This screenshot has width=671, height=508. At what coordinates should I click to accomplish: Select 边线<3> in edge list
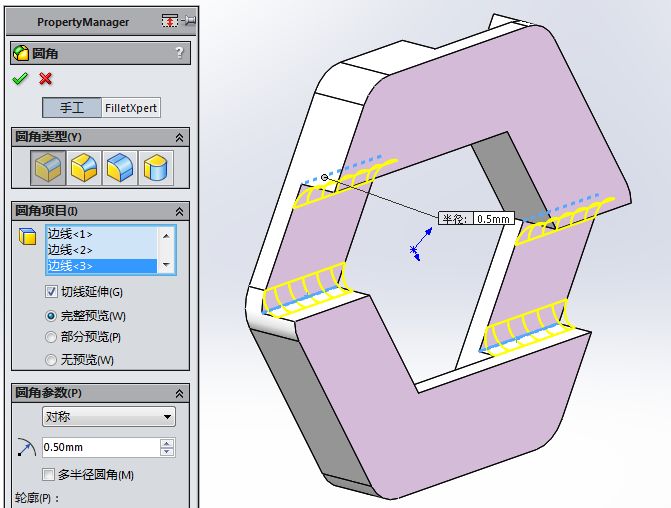click(x=102, y=266)
